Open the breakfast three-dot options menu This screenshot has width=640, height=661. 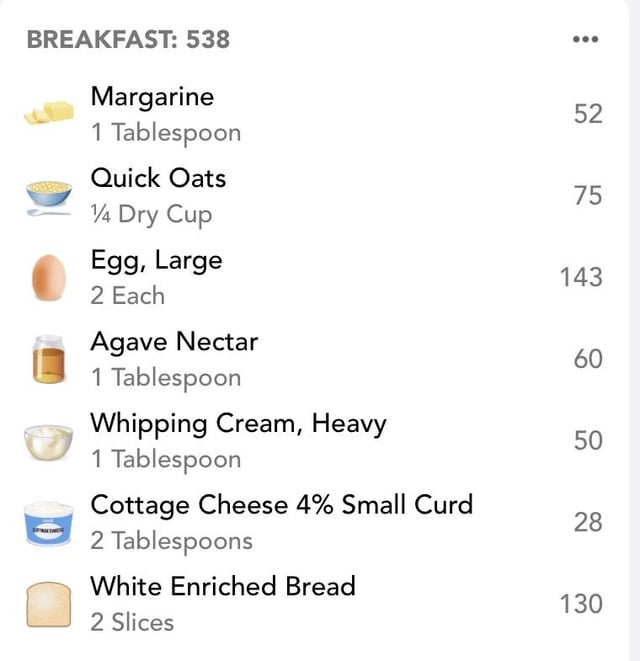(585, 39)
